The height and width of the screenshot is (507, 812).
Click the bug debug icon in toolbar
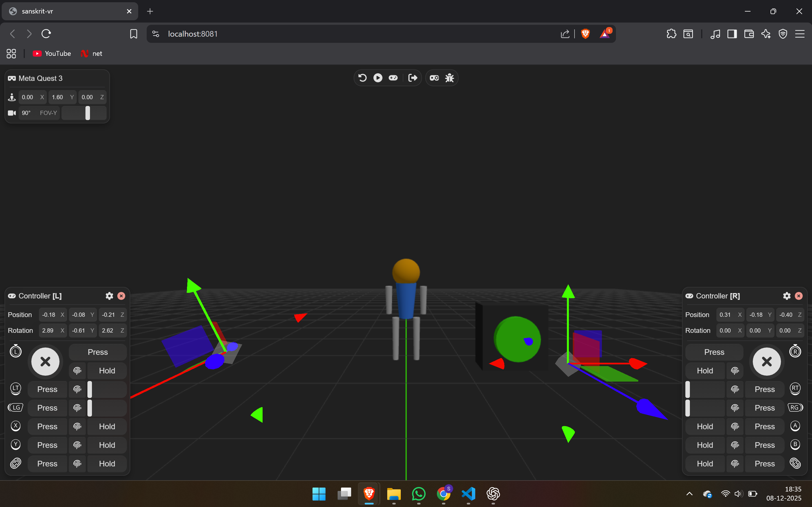click(449, 78)
